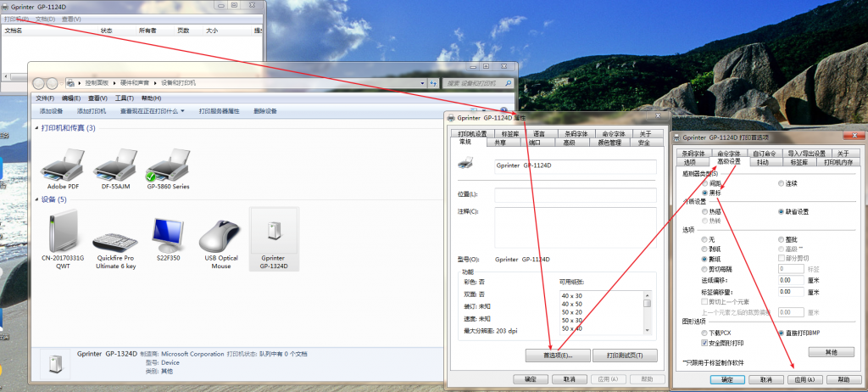Click the address bar refresh icon
Image resolution: width=868 pixels, height=392 pixels.
pyautogui.click(x=433, y=83)
